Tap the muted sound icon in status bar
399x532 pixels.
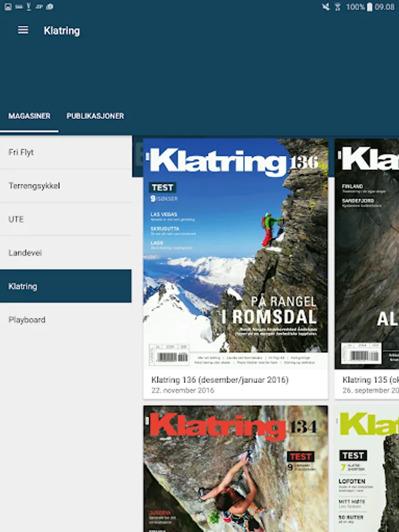(x=326, y=7)
